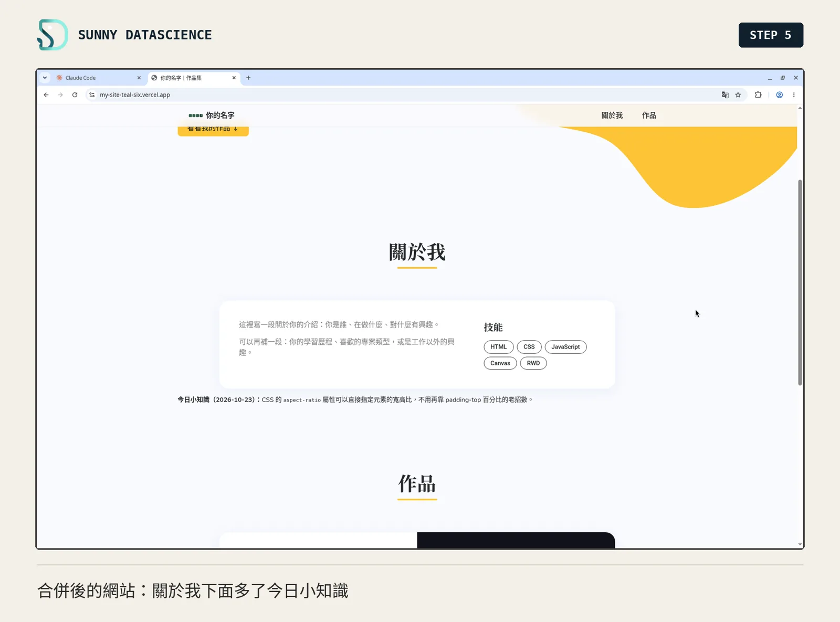
Task: Click the scrollbar up arrow
Action: coord(800,108)
